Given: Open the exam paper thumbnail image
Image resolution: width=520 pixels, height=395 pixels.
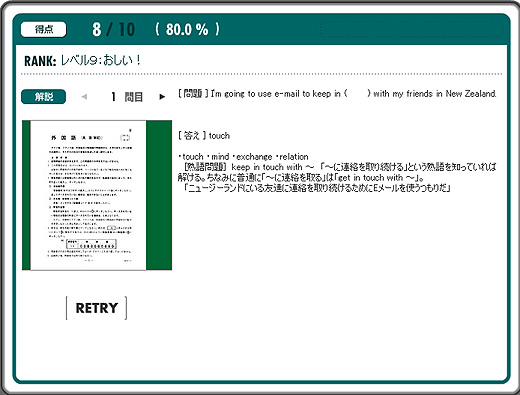Looking at the screenshot, I should click(97, 195).
